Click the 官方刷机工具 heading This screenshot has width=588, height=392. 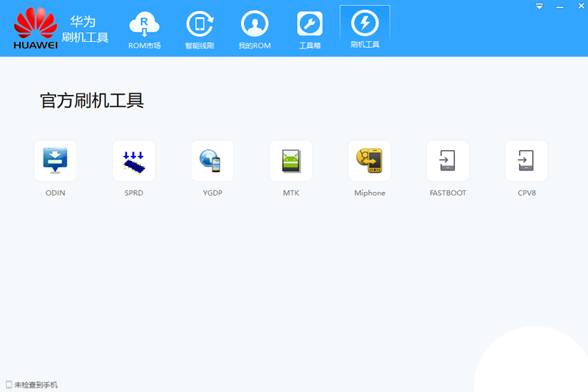pyautogui.click(x=92, y=101)
